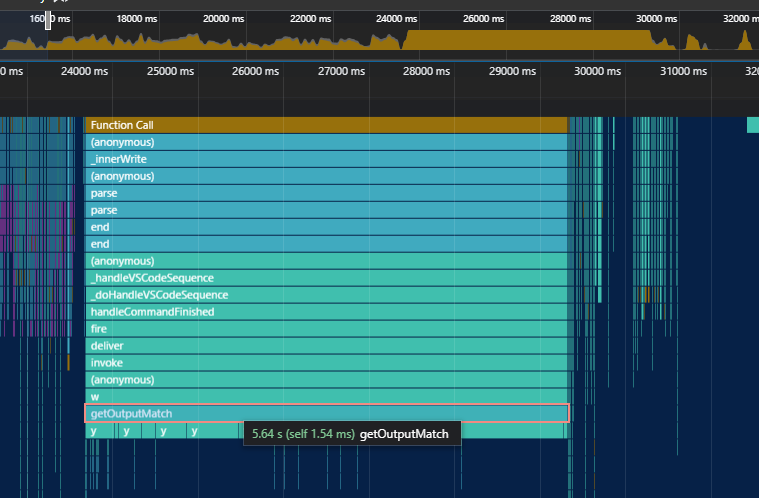Select the _innerWrite frame

326,159
